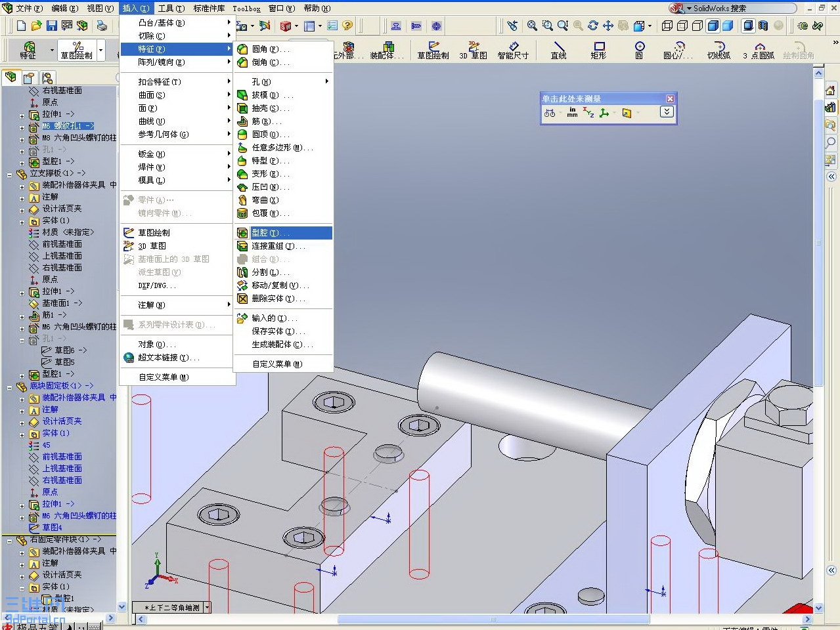This screenshot has width=840, height=630.
Task: Click measure units in/mm icon
Action: coord(572,113)
